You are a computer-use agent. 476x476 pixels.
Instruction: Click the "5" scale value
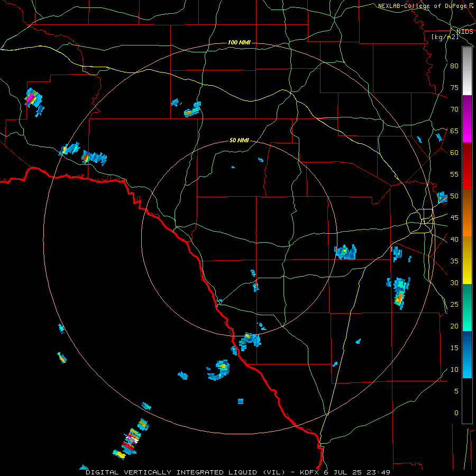[456, 391]
